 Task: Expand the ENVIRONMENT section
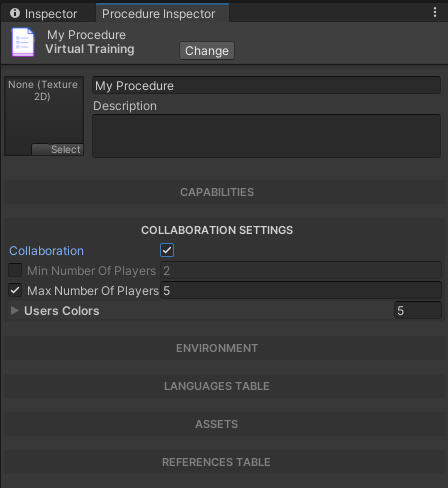click(225, 348)
